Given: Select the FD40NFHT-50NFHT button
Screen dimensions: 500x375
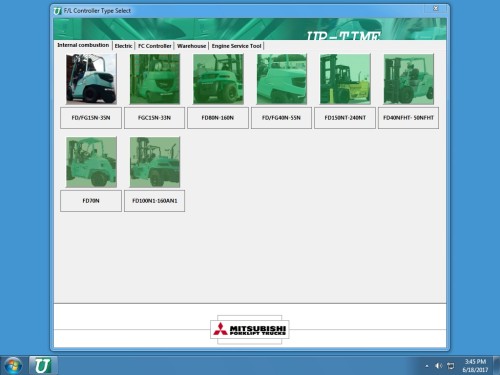Looking at the screenshot, I should click(408, 118).
